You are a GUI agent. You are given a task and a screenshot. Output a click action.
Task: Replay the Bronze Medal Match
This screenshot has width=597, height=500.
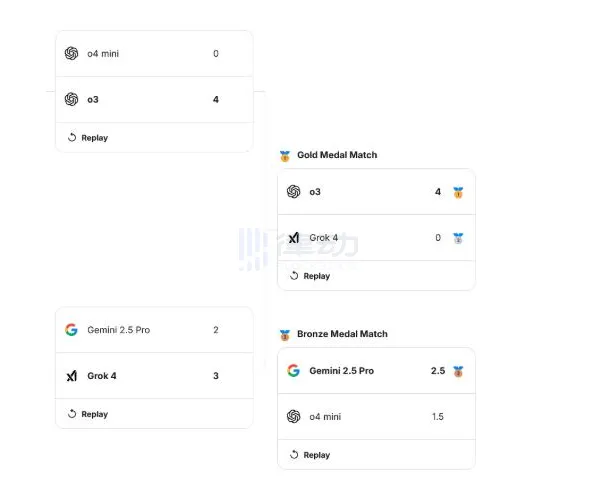(x=310, y=455)
